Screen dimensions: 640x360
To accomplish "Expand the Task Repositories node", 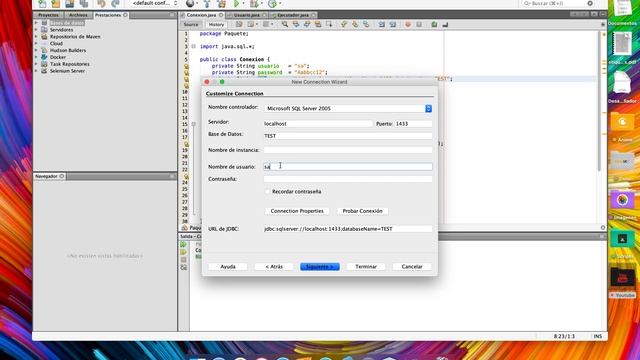I will click(x=36, y=64).
